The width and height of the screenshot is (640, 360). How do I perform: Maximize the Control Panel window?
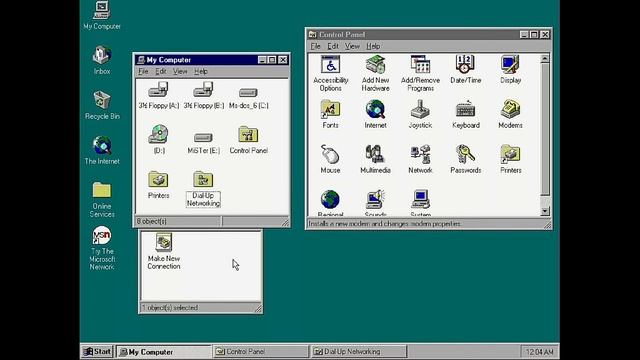point(534,35)
